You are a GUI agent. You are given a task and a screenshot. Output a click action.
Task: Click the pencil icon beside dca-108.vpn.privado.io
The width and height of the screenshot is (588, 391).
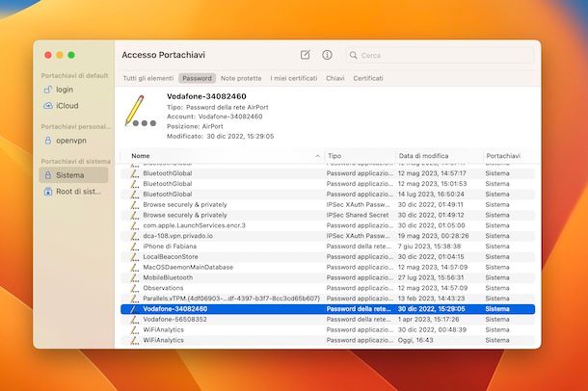pos(134,236)
